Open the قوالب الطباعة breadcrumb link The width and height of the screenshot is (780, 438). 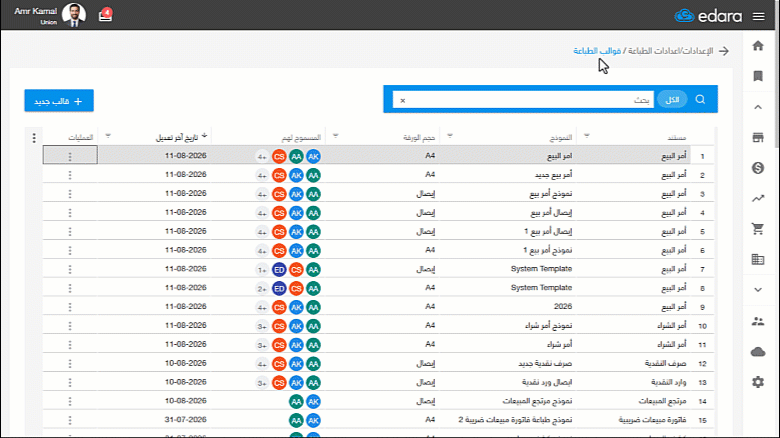tap(597, 51)
